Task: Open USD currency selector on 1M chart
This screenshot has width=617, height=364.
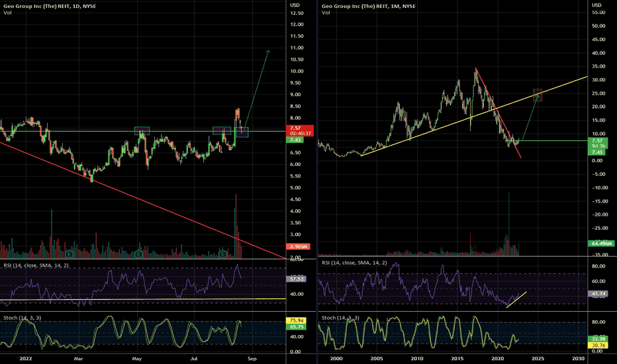Action: tap(596, 5)
